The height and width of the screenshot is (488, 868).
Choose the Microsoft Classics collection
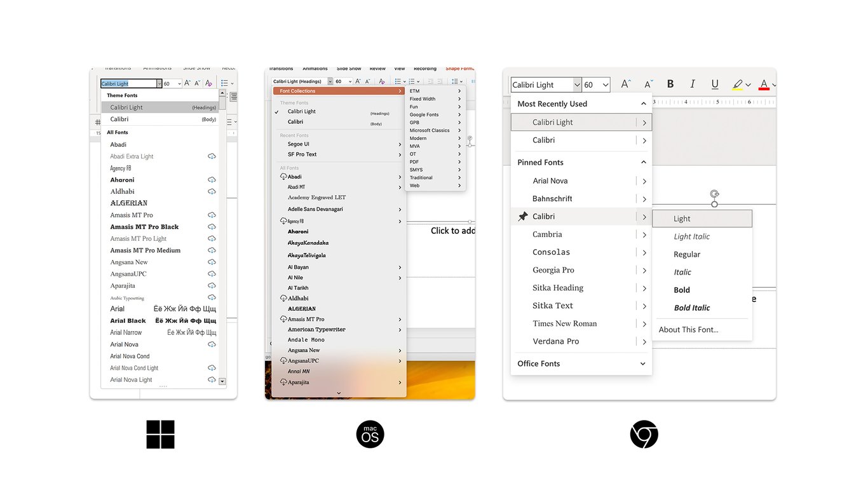pyautogui.click(x=435, y=130)
